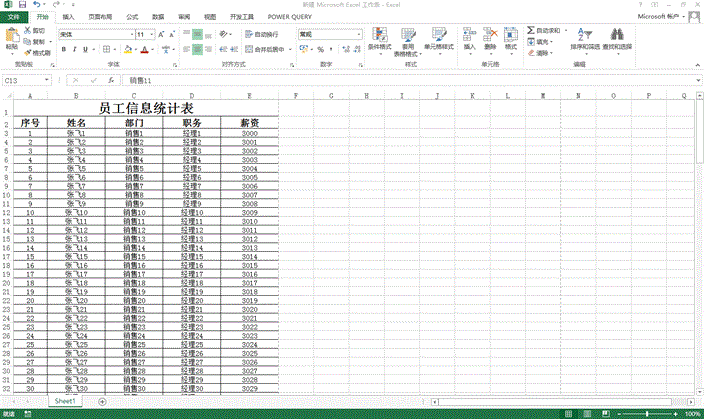This screenshot has width=704, height=419.
Task: Toggle Italic formatting
Action: pos(76,49)
